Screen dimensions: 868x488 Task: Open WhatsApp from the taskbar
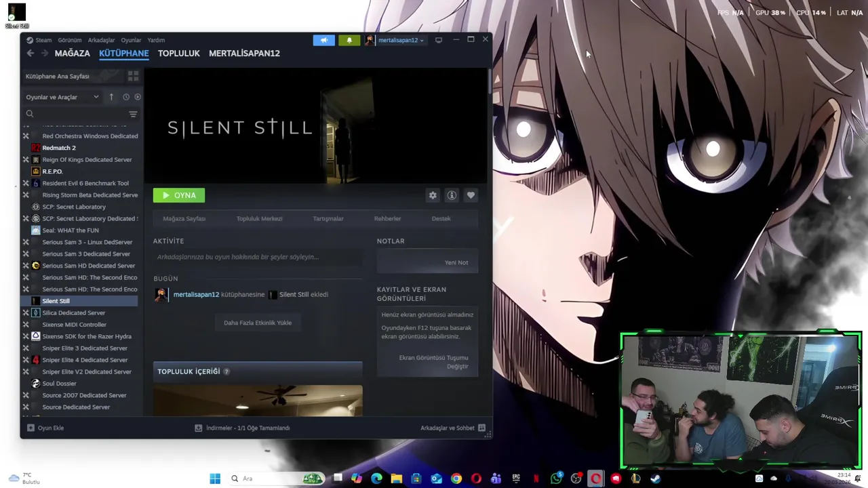[556, 479]
